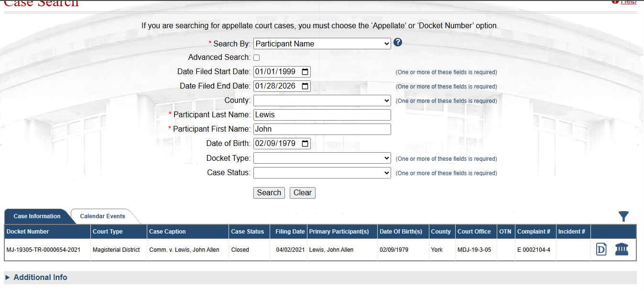Open the County dropdown
The image size is (644, 291).
tap(322, 101)
